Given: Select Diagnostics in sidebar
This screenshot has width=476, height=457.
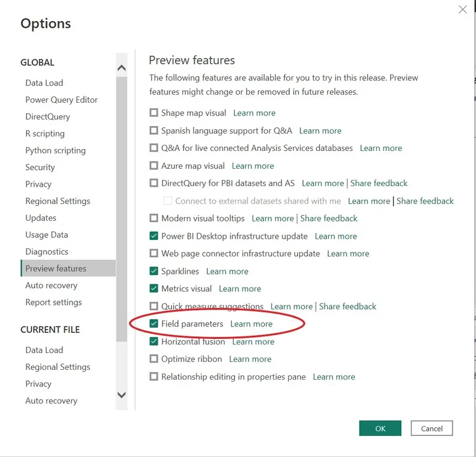Looking at the screenshot, I should click(47, 252).
